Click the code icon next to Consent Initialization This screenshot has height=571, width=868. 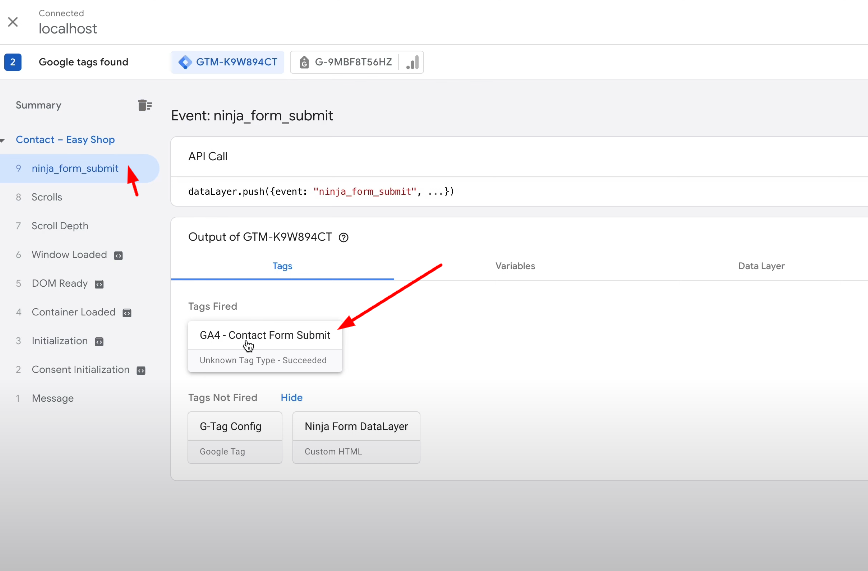click(141, 371)
